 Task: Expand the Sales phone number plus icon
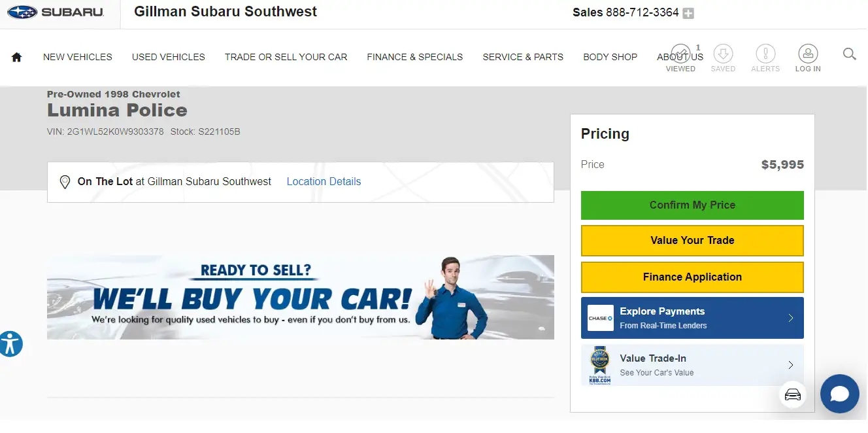(x=688, y=13)
